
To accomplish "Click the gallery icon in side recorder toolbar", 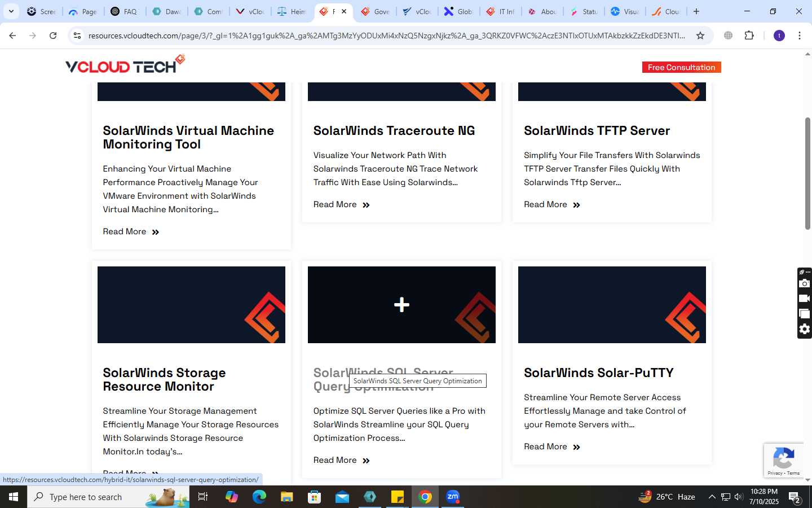I will (805, 314).
